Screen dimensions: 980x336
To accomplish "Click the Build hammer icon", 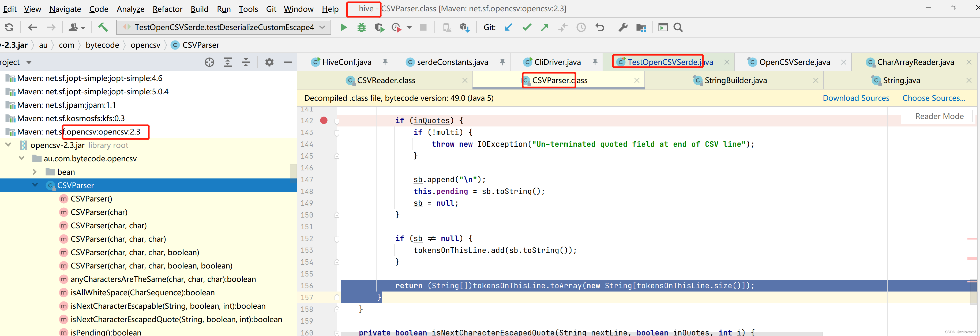I will 103,27.
